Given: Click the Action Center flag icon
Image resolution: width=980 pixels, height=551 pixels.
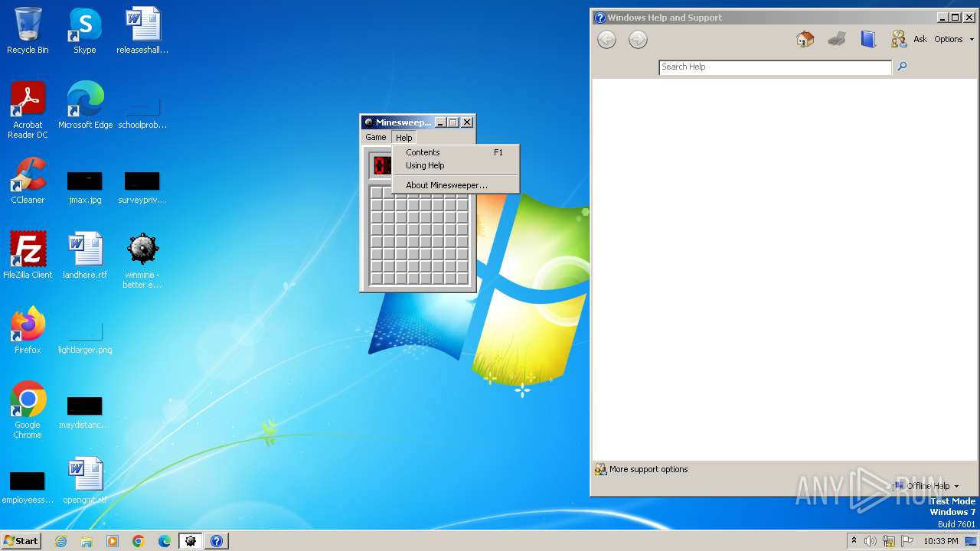Looking at the screenshot, I should [907, 541].
